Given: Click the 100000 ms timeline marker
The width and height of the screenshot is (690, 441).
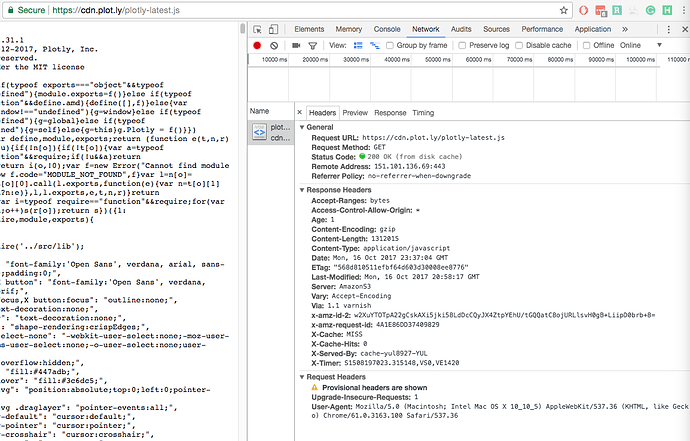Looking at the screenshot, I should click(640, 59).
